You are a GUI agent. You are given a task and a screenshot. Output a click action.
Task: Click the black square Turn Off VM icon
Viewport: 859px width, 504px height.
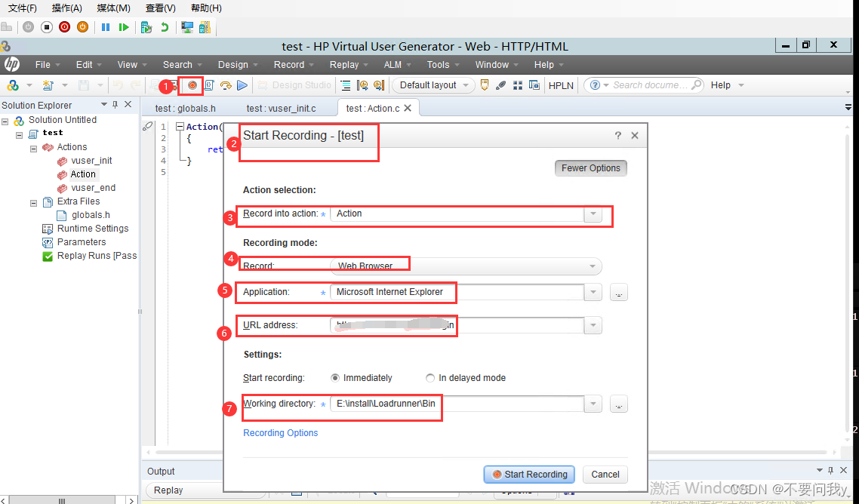click(x=47, y=27)
